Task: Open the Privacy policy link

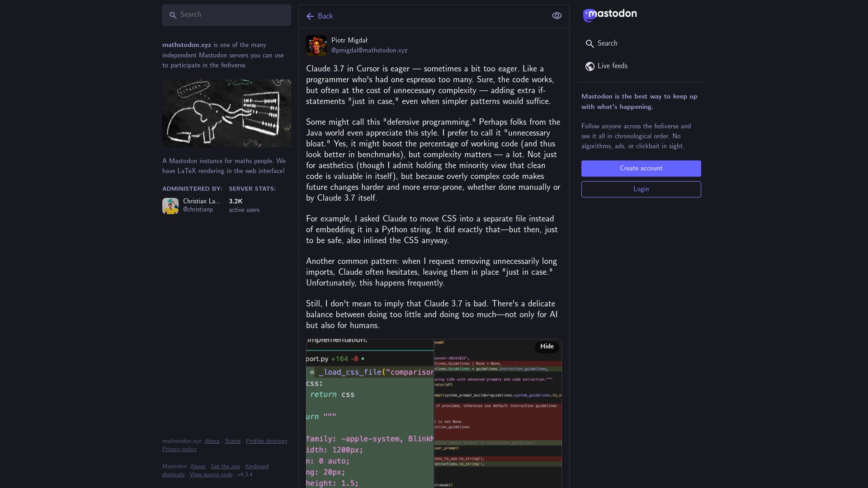Action: click(179, 450)
